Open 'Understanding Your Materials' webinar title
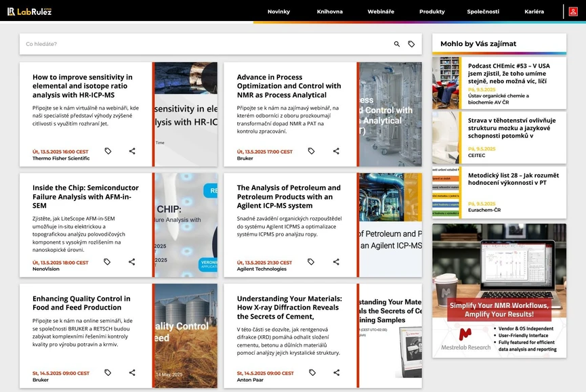The width and height of the screenshot is (586, 392). 289,307
